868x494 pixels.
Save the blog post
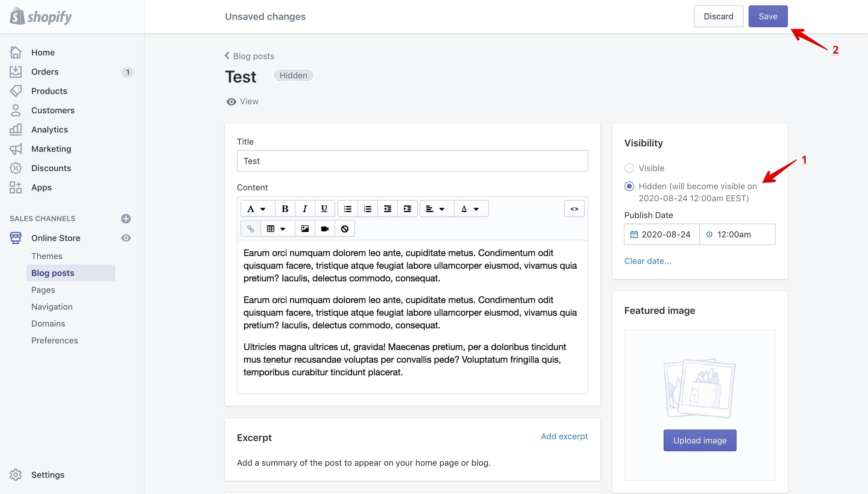pos(768,16)
